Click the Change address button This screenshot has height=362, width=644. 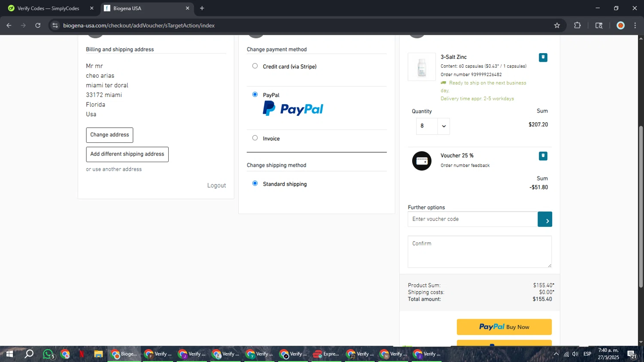click(109, 135)
